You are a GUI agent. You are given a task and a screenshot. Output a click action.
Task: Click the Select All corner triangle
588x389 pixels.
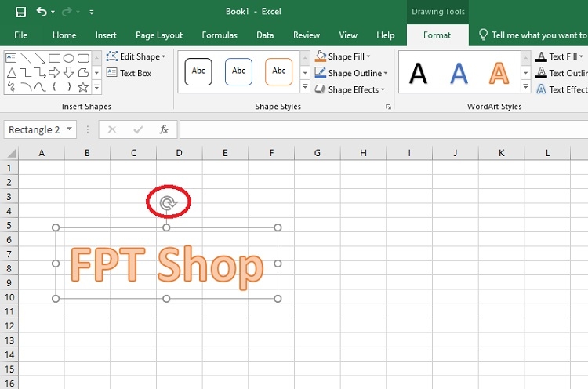point(10,153)
